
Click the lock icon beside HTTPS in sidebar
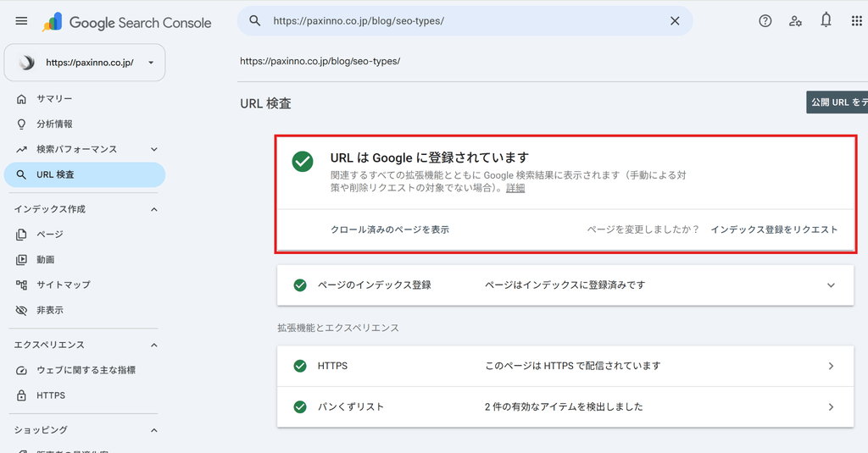(x=21, y=395)
